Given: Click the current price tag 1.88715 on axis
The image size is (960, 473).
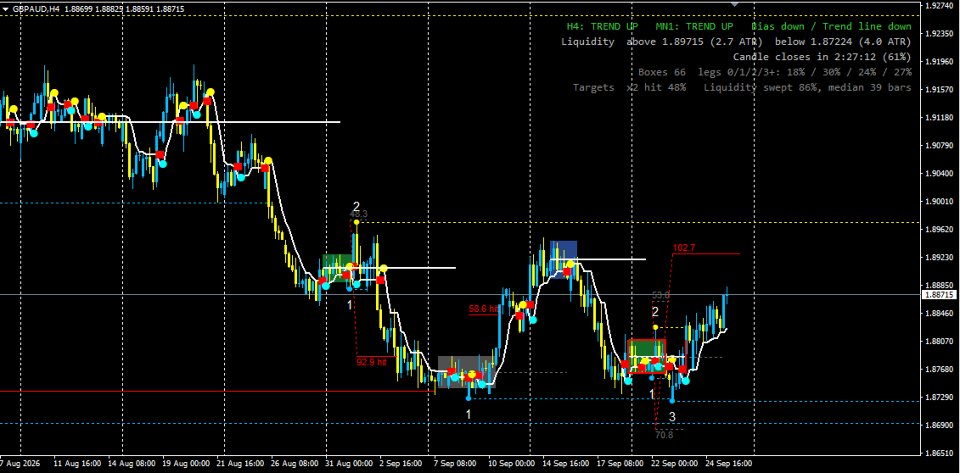Looking at the screenshot, I should point(940,294).
